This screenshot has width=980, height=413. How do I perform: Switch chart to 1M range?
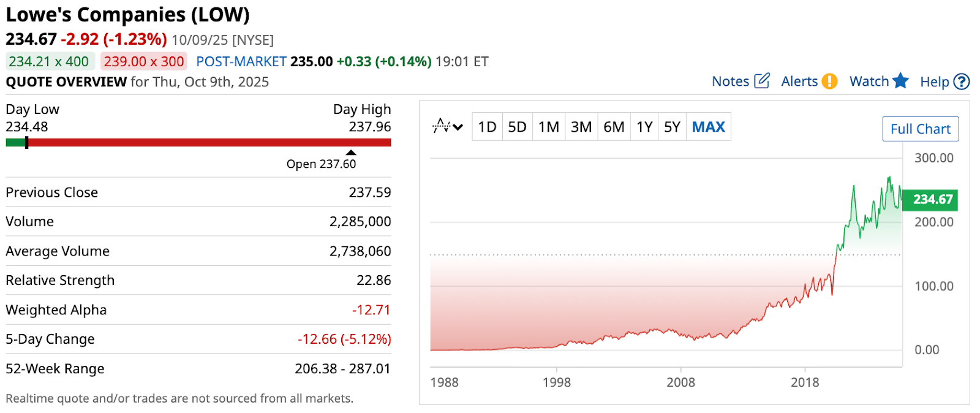click(x=549, y=127)
